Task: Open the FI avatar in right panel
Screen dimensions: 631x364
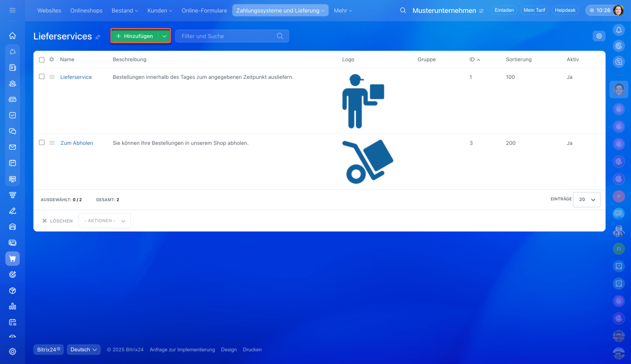Action: pyautogui.click(x=619, y=249)
